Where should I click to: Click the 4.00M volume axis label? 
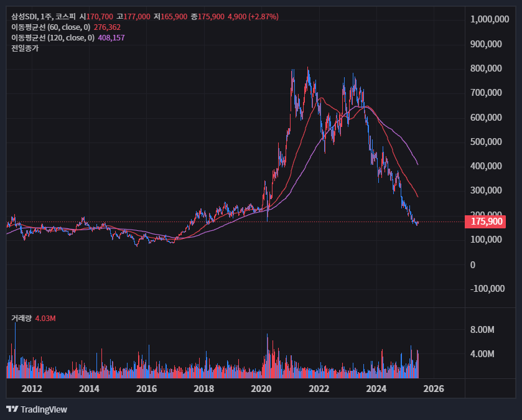point(482,354)
